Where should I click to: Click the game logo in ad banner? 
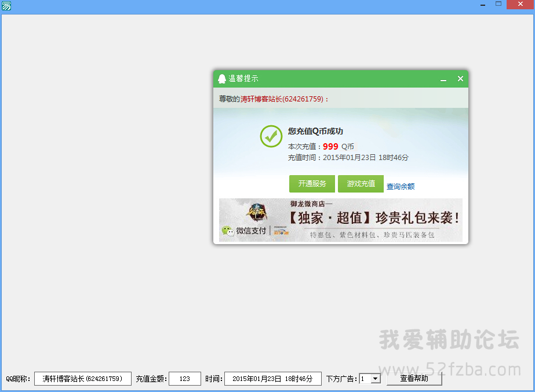257,212
